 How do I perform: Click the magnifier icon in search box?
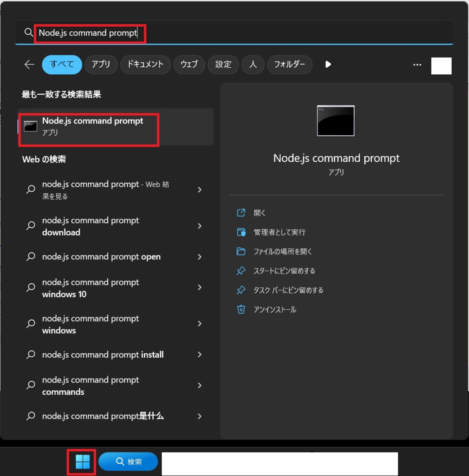29,32
